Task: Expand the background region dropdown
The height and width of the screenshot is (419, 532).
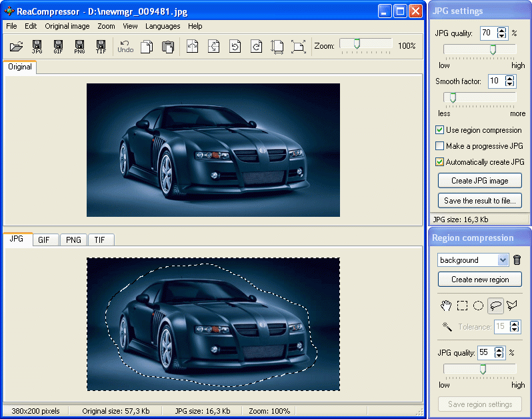Action: 503,260
